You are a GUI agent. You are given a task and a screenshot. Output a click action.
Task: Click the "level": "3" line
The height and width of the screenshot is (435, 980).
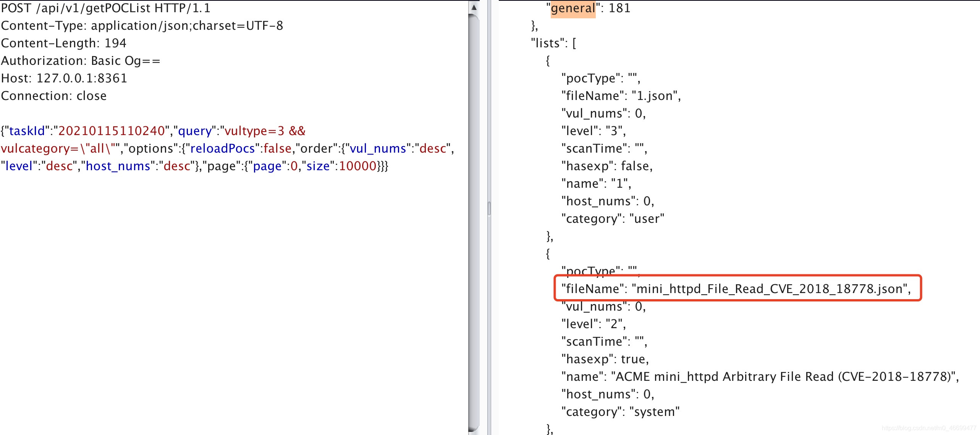tap(594, 131)
